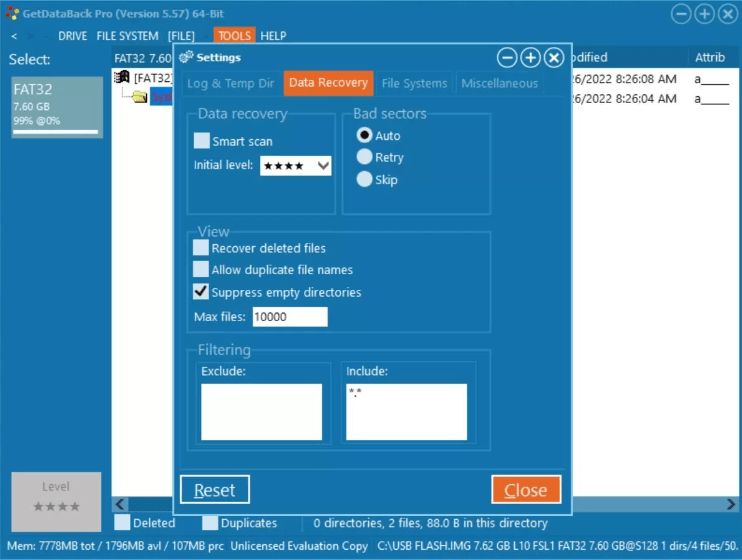Click the Settings gear icon in dialog title

(186, 57)
